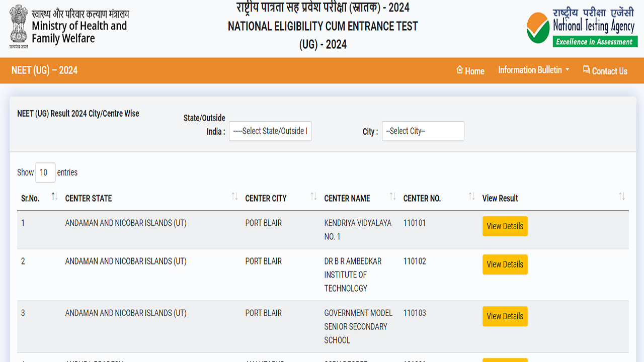
Task: Click ANDAMAN AND NICOBAR ISLANDS (UT) in row 3
Action: (126, 313)
